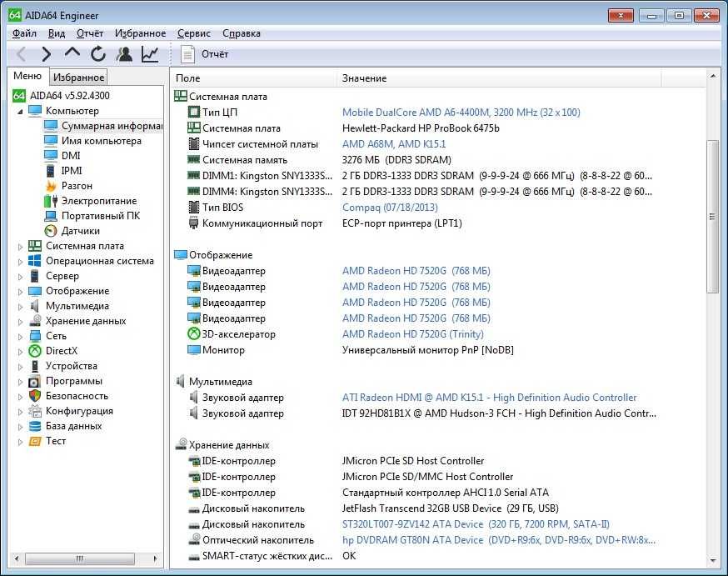Click the База данных database icon

coord(35,426)
